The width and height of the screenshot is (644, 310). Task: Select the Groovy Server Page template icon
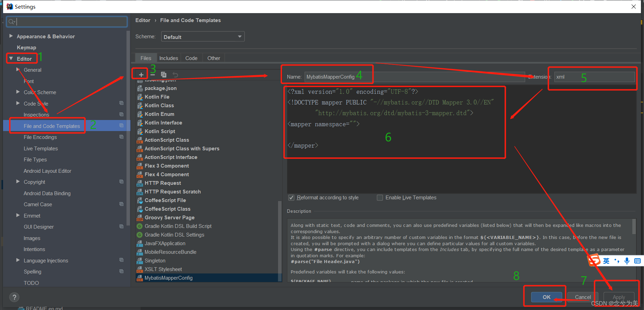click(140, 218)
